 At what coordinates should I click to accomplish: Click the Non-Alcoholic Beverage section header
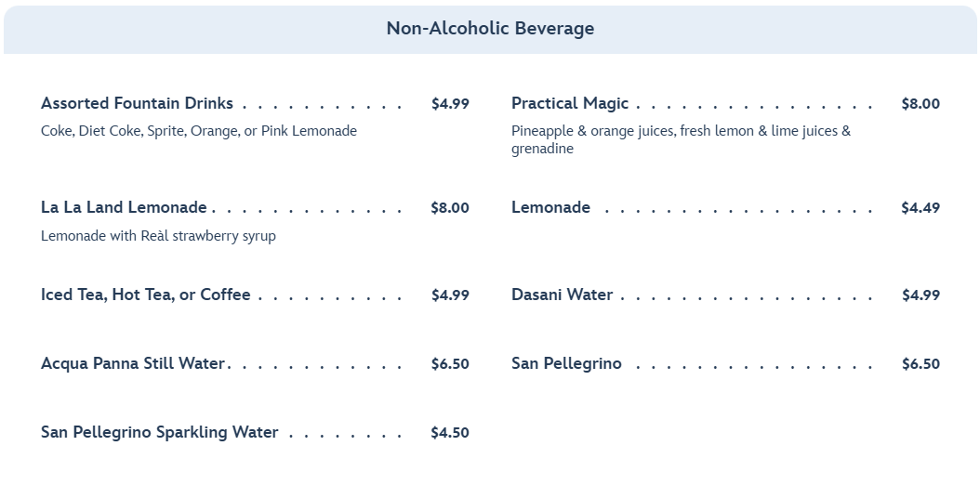click(490, 29)
